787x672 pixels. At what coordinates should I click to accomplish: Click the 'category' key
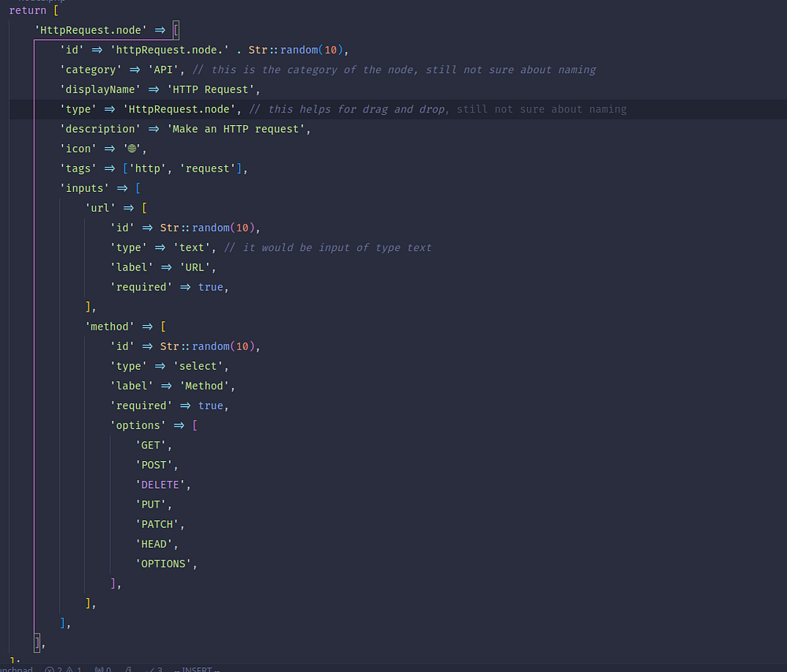coord(91,70)
